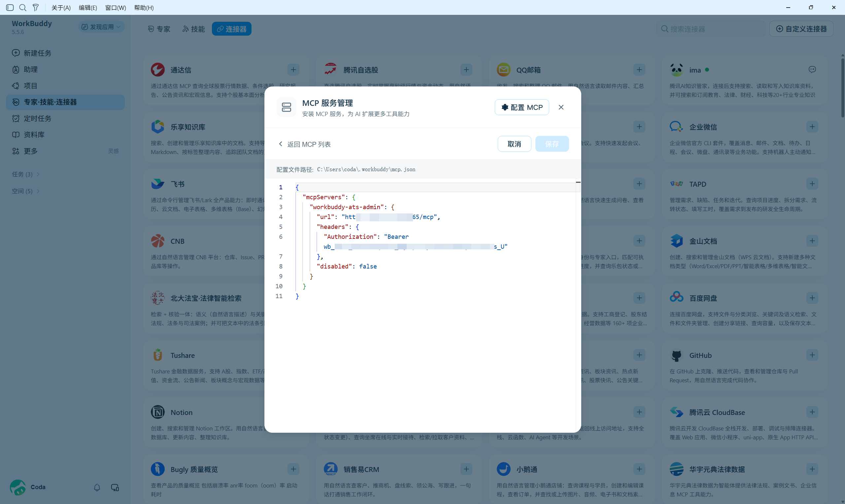
Task: Close the MCP 服务管理 dialog
Action: [561, 107]
